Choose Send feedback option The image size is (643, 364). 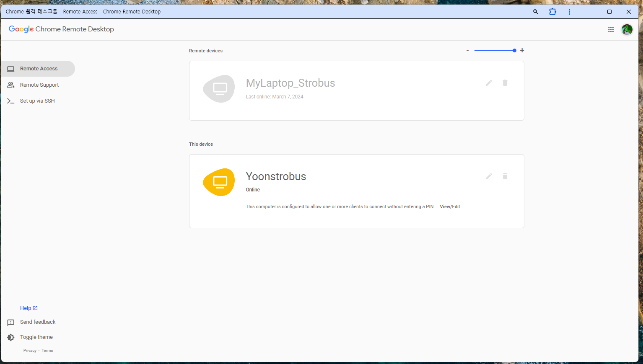38,322
